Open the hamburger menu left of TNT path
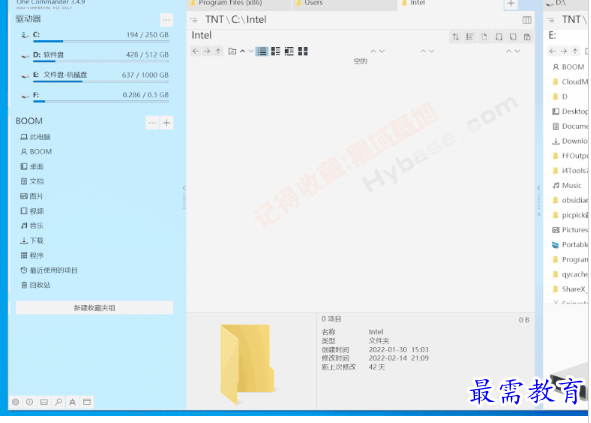This screenshot has height=423, width=591. pos(194,20)
